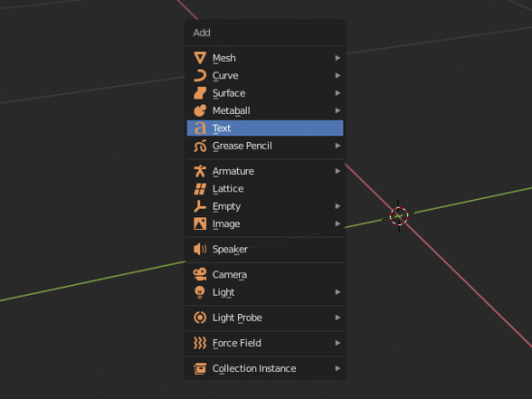The width and height of the screenshot is (532, 399).
Task: Choose Empty from the Add menu
Action: [x=265, y=207]
